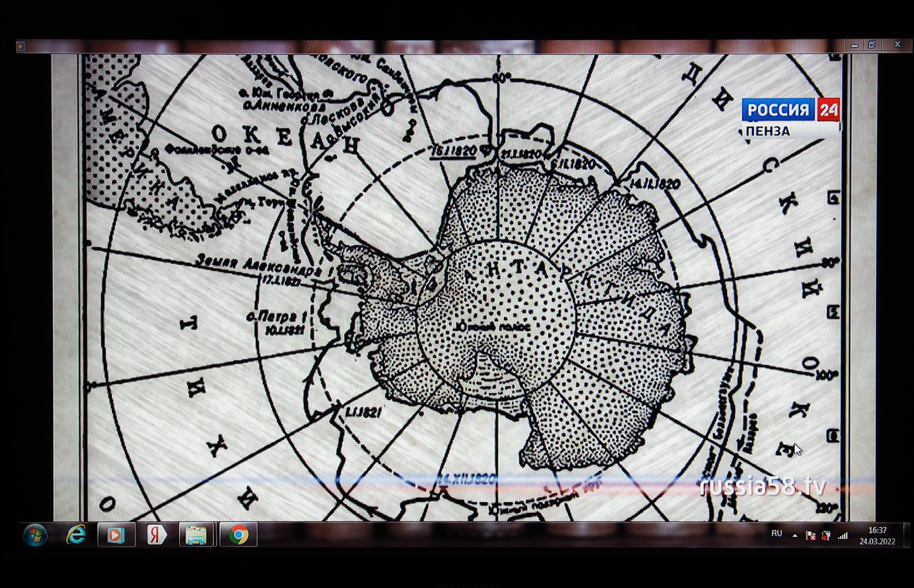Click the power plug tray icon
Viewport: 914px width, 588px height.
[x=826, y=536]
